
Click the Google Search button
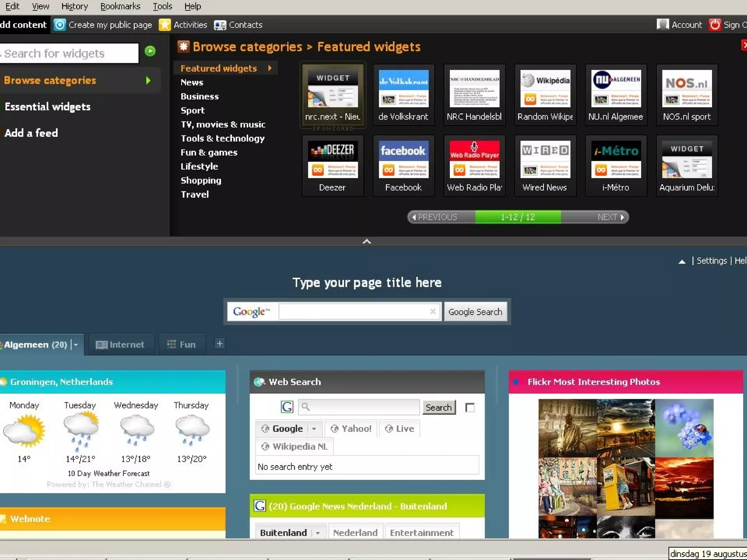tap(475, 312)
